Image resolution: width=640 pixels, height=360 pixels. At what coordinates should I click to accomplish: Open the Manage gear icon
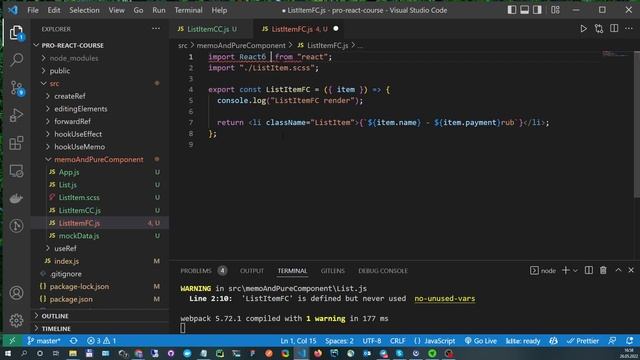tap(16, 320)
